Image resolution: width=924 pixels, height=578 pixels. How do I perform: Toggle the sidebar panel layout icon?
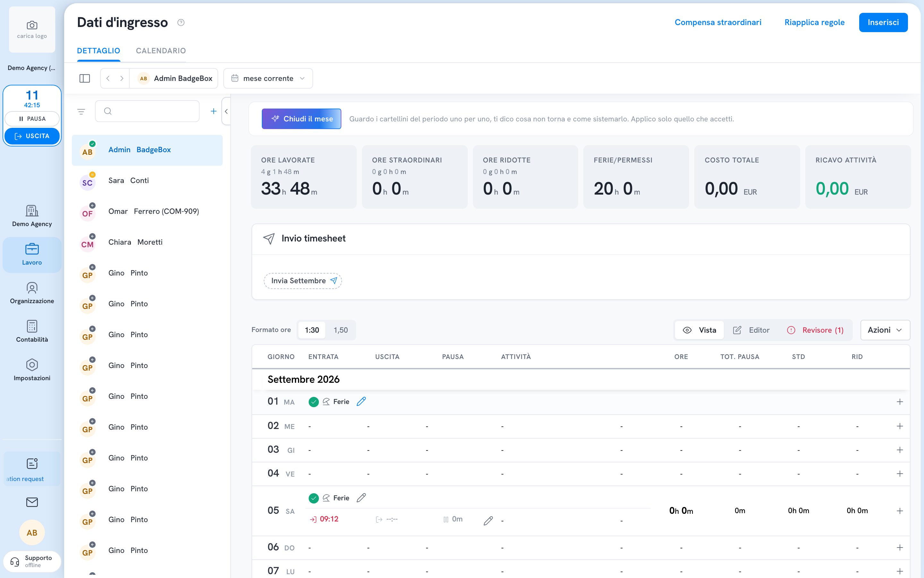84,78
